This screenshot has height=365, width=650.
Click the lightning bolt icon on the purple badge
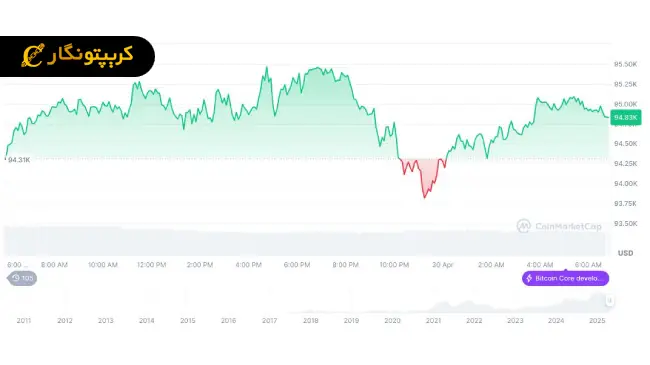(x=529, y=278)
